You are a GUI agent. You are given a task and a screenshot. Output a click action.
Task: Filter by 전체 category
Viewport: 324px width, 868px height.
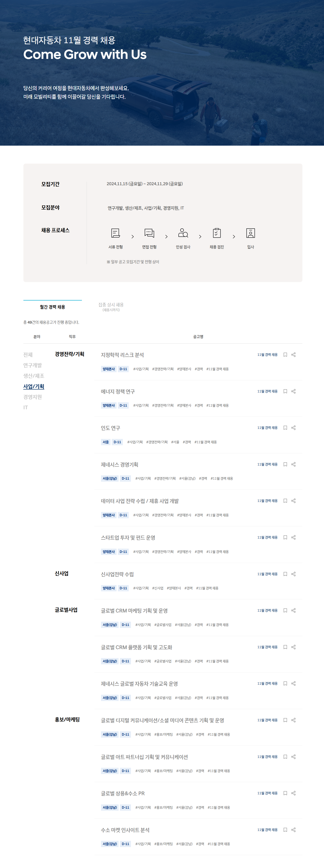(28, 355)
